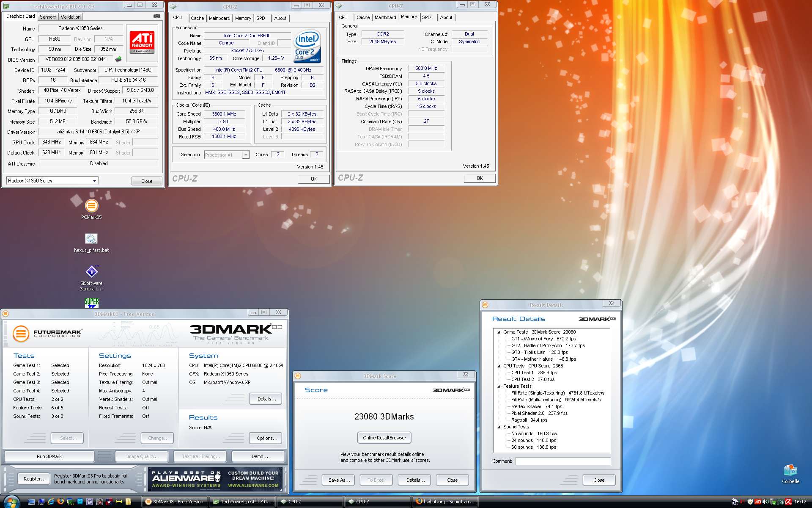Select 'GT4 - Mother Nature' result row
This screenshot has width=812, height=508.
543,359
